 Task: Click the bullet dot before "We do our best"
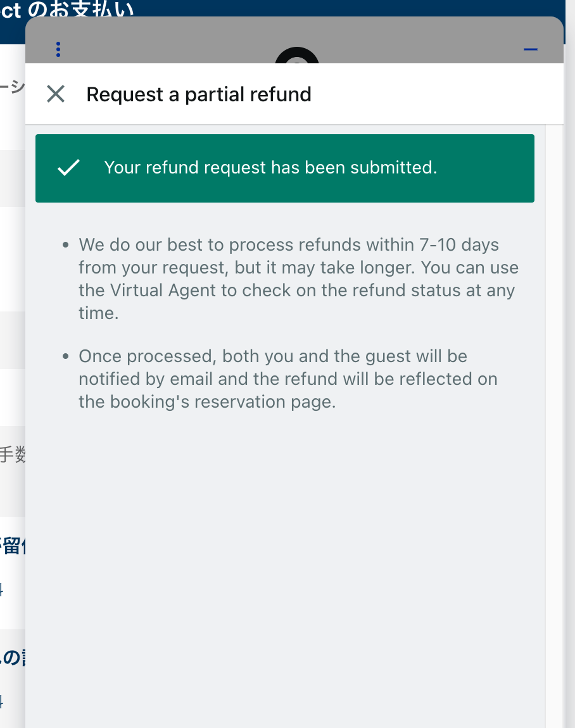tap(66, 245)
